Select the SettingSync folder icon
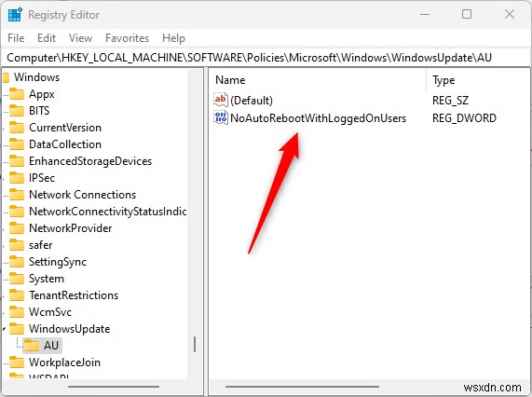Screen dimensions: 532x397 pyautogui.click(x=17, y=262)
